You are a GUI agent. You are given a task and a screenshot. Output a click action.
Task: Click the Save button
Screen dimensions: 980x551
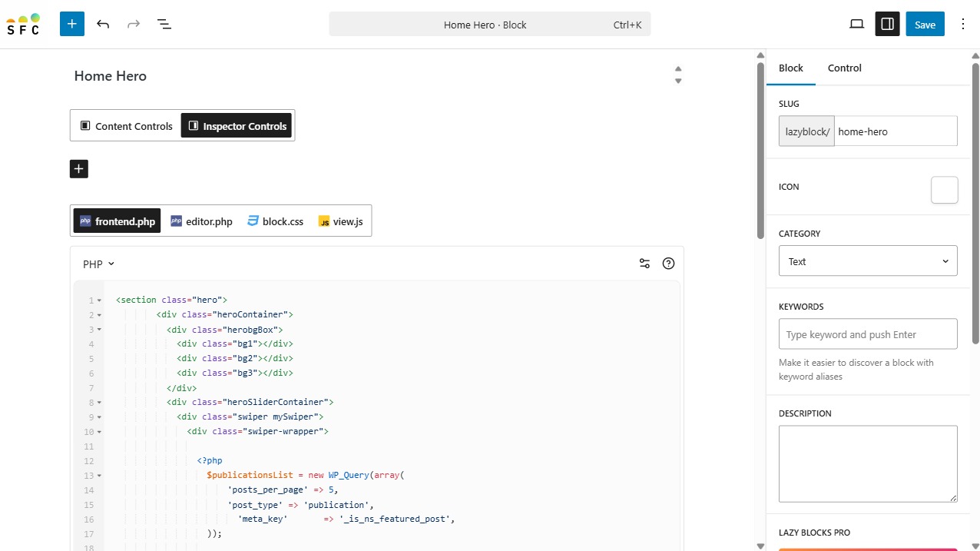tap(925, 24)
